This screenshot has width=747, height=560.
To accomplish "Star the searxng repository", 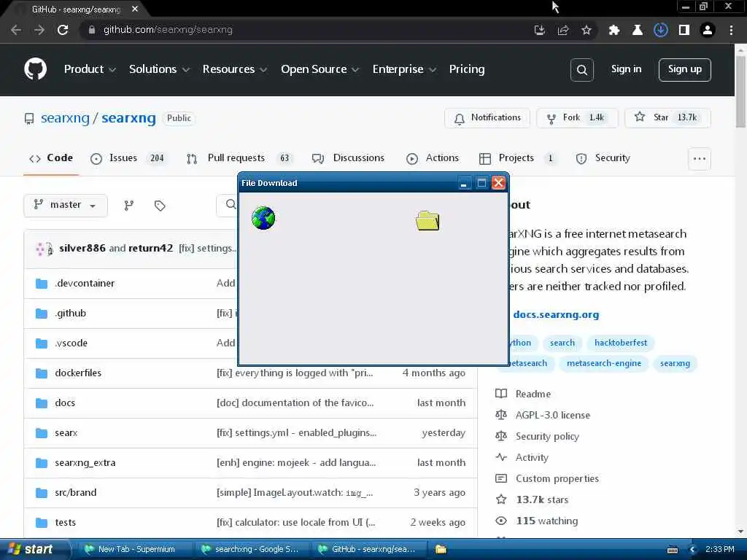I will coord(667,118).
